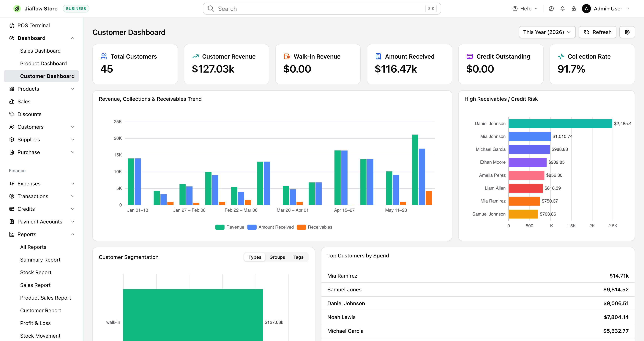This screenshot has height=341, width=644.
Task: Open the Customer Report link
Action: (40, 310)
